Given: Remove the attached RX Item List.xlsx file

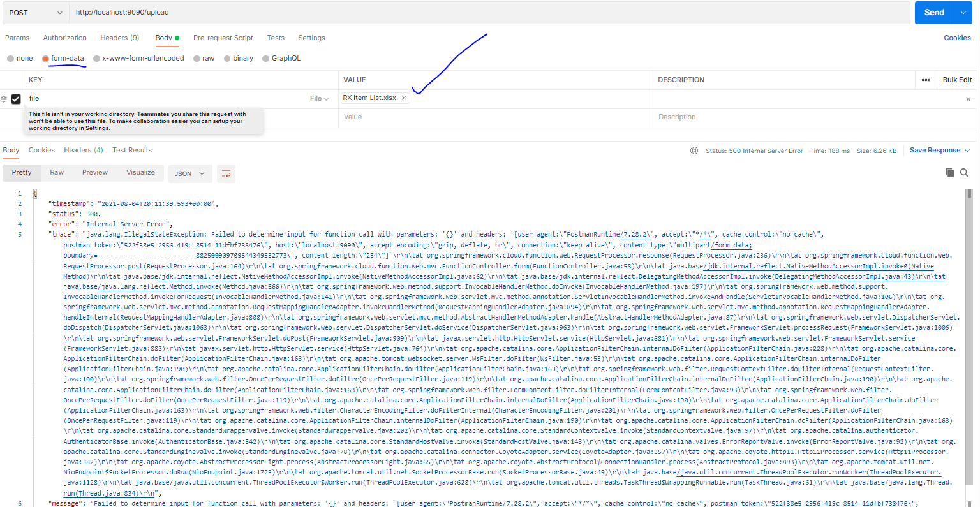Looking at the screenshot, I should pos(404,98).
